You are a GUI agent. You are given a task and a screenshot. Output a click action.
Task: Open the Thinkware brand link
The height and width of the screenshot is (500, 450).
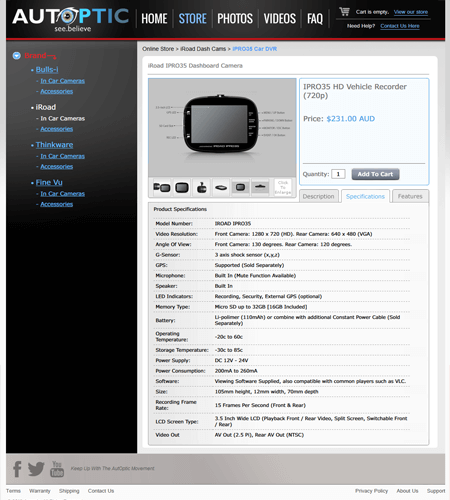(x=54, y=145)
